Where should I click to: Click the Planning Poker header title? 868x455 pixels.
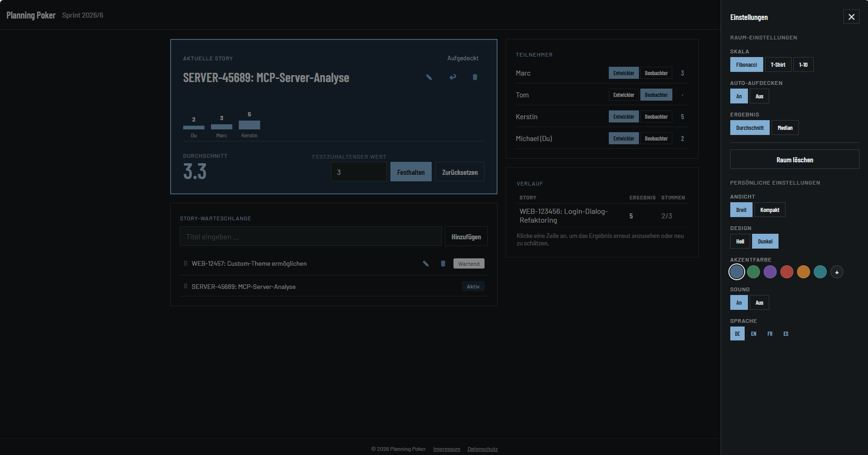31,15
